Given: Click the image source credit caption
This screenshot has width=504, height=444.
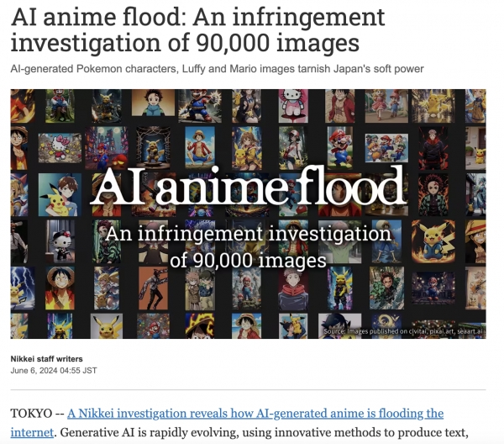Looking at the screenshot, I should tap(403, 331).
